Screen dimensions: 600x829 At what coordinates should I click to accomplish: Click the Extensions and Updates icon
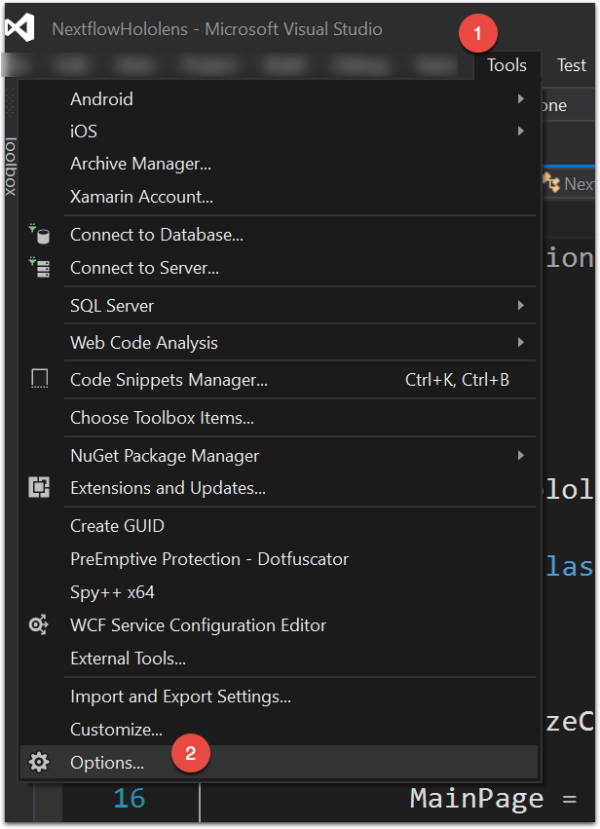[x=38, y=487]
